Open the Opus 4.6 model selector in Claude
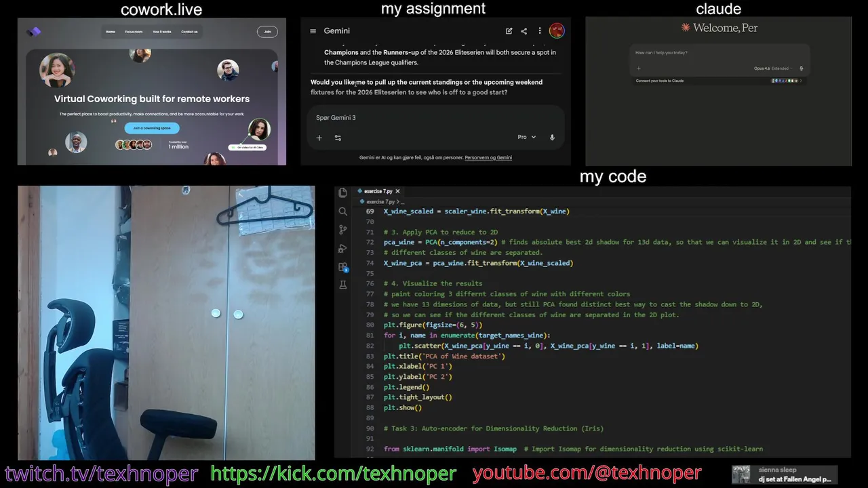The height and width of the screenshot is (488, 868). 773,68
